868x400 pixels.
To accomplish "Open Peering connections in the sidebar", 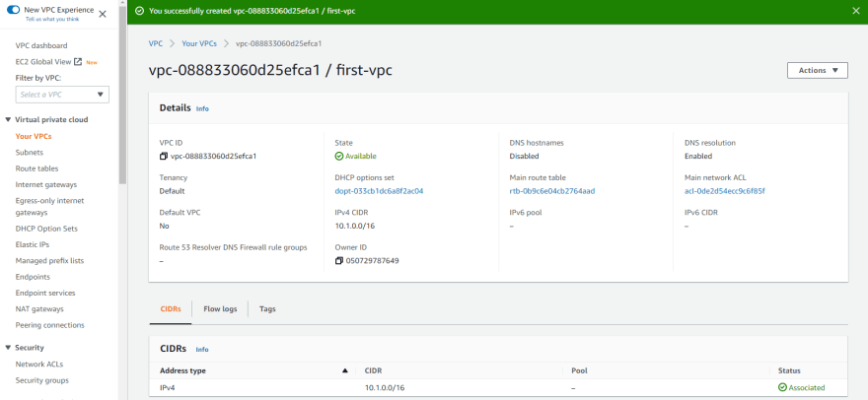I will 50,325.
